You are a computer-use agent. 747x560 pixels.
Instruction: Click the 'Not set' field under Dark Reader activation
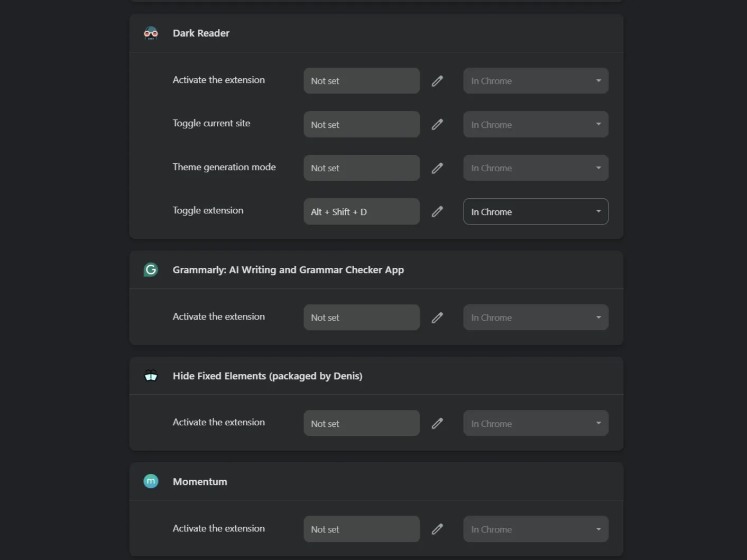pos(361,80)
